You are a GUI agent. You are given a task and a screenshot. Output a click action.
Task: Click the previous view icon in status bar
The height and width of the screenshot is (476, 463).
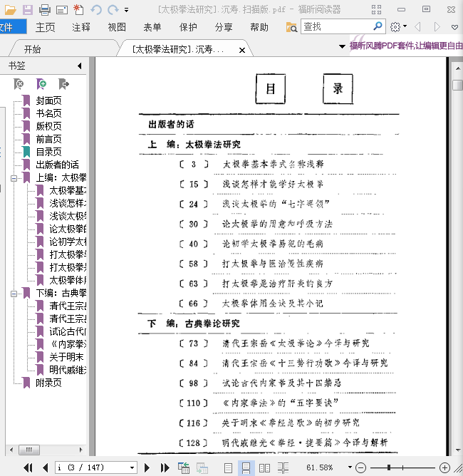click(x=184, y=467)
